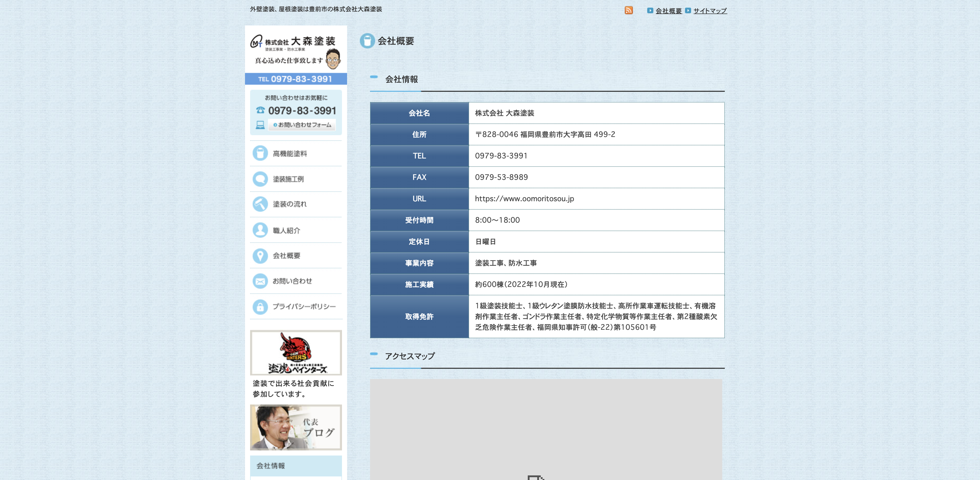Click the TEL value 0979-83-3991 in table

(x=501, y=156)
